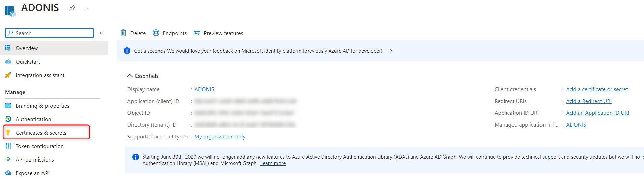
Task: Click the Delete trash icon
Action: 123,33
